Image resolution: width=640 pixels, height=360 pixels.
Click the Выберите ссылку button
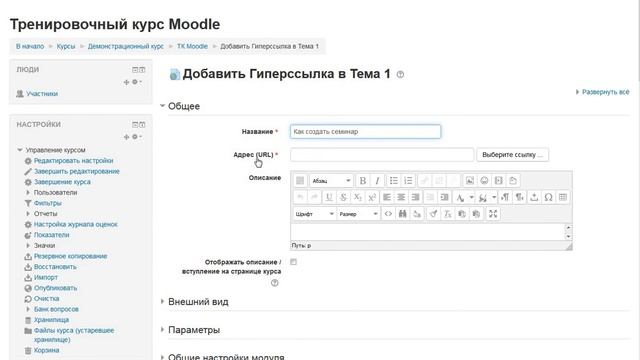click(x=512, y=155)
